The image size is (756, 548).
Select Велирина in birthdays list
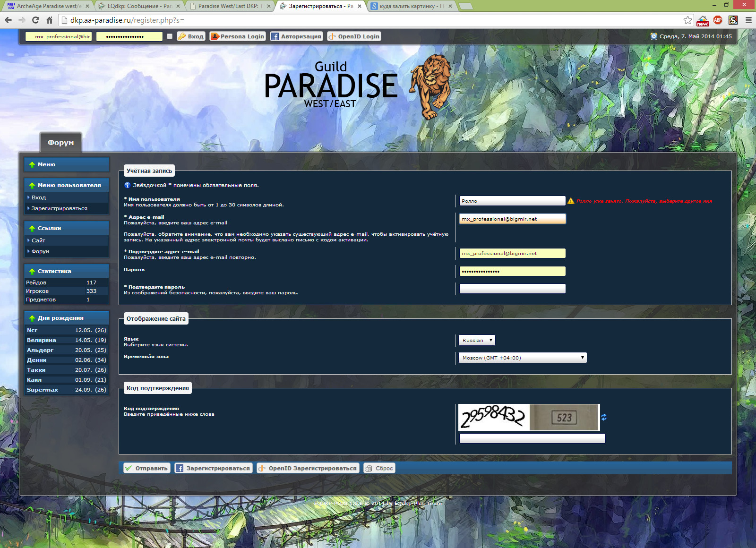coord(41,340)
